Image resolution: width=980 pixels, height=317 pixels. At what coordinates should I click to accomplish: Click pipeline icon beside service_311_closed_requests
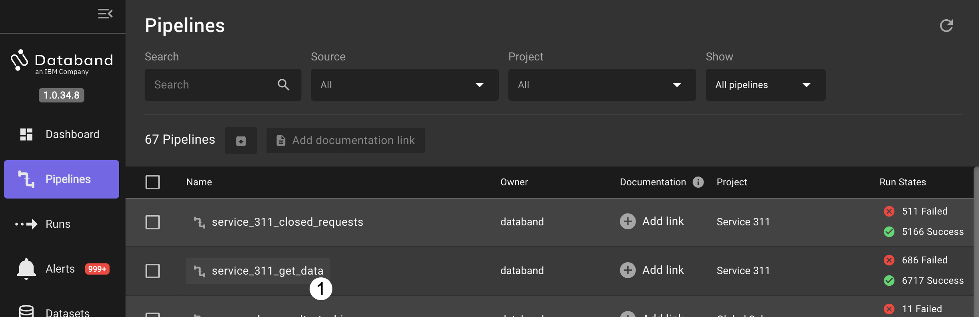pos(199,222)
